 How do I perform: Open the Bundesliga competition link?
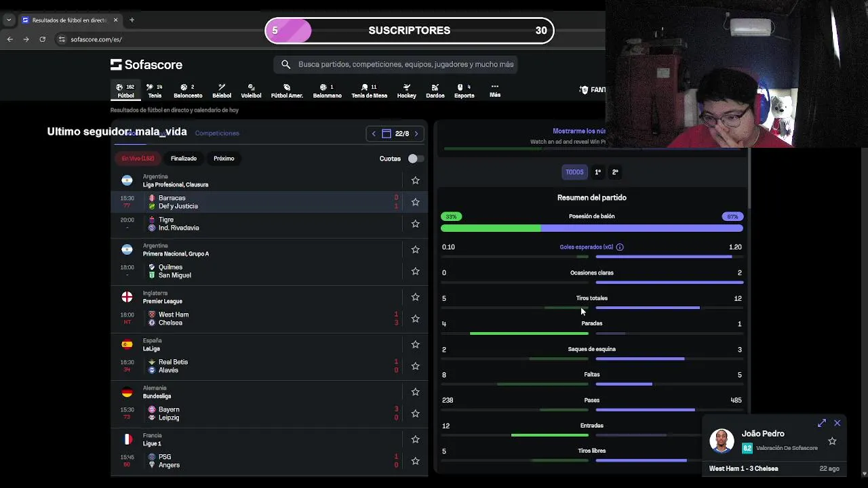point(157,396)
